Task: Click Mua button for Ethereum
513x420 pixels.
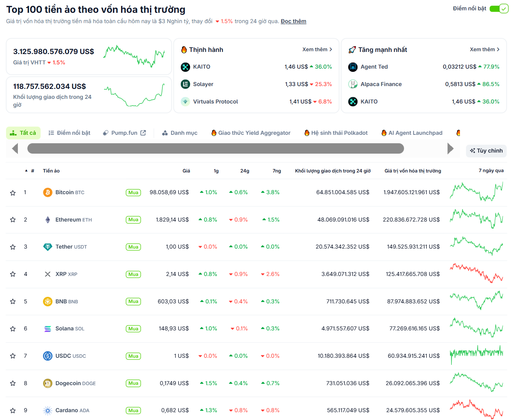Action: pyautogui.click(x=134, y=220)
